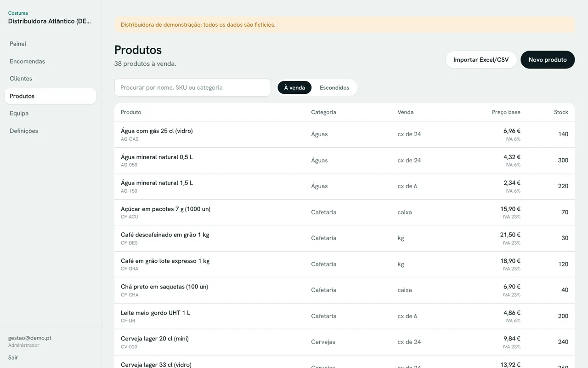Open Leite meio-gordo UHT 1 L product
This screenshot has width=588, height=368.
tap(155, 313)
